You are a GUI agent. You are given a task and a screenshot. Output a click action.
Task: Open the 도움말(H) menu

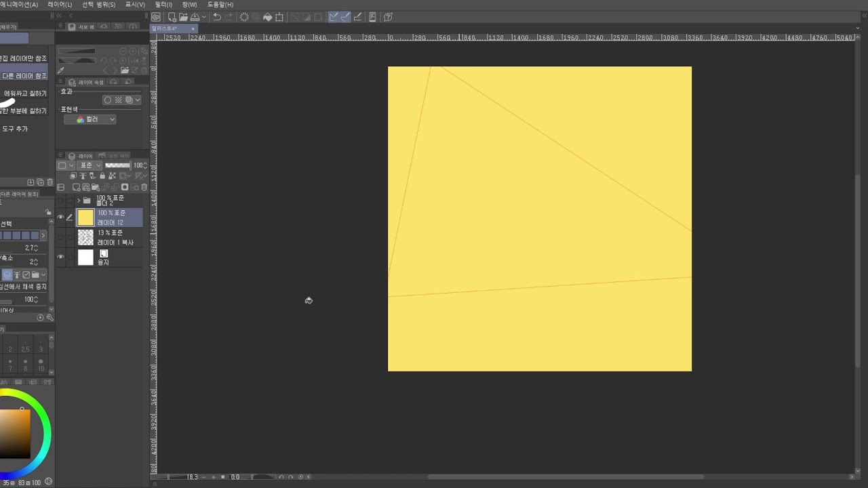(220, 4)
